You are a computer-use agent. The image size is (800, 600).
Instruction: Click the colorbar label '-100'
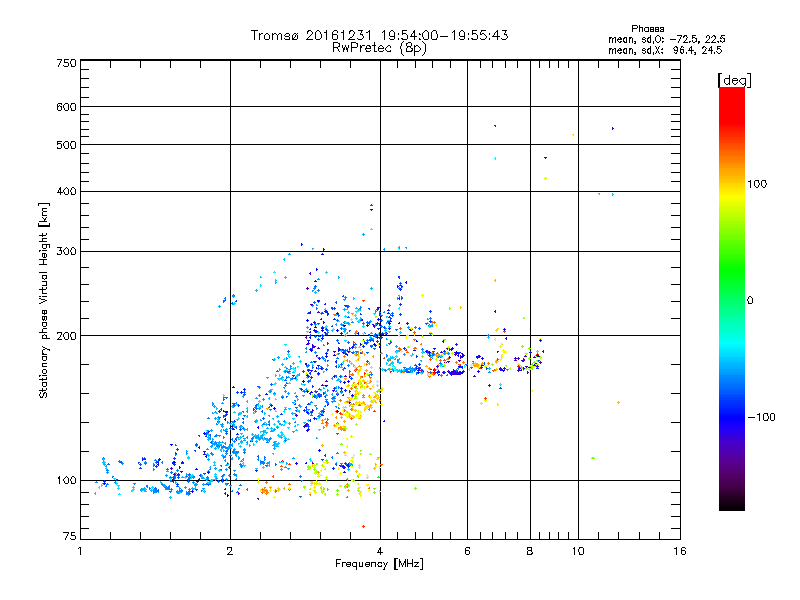click(x=761, y=417)
